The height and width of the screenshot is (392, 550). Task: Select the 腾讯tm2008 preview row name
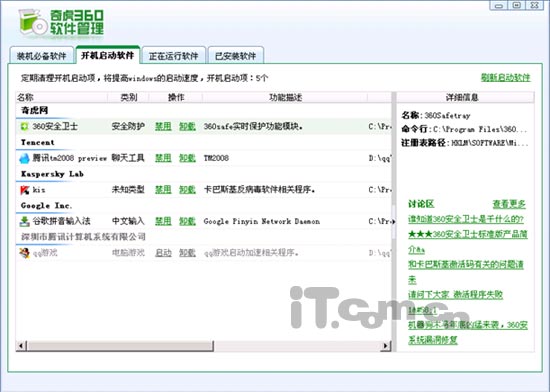[x=69, y=158]
